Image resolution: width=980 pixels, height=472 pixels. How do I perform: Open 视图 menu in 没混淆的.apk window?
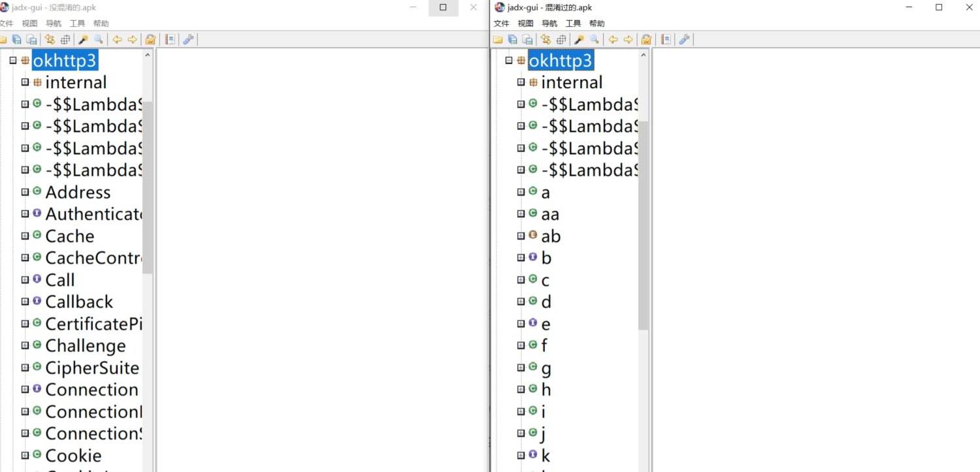point(30,24)
